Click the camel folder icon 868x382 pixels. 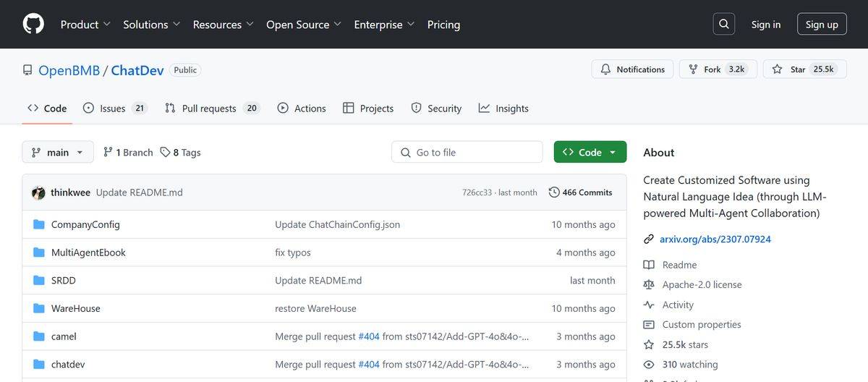tap(39, 336)
